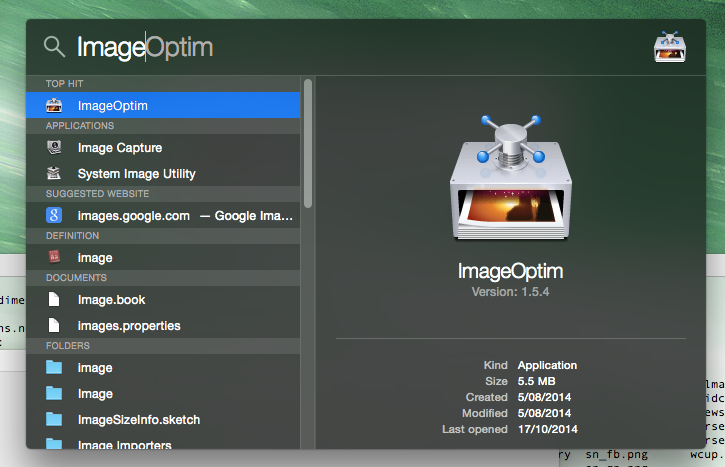The width and height of the screenshot is (725, 467).
Task: Select the capitalized Image folder
Action: click(x=163, y=393)
